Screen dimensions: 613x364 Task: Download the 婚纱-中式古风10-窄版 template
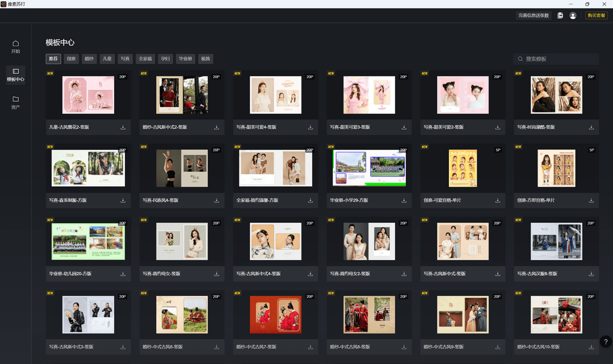591,346
